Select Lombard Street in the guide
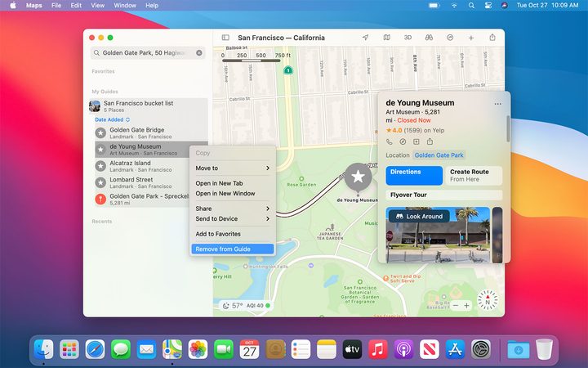 [151, 182]
